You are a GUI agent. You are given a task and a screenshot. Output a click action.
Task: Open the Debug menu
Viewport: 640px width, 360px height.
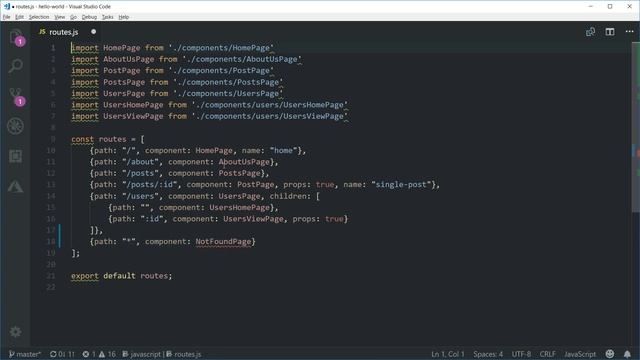click(89, 17)
